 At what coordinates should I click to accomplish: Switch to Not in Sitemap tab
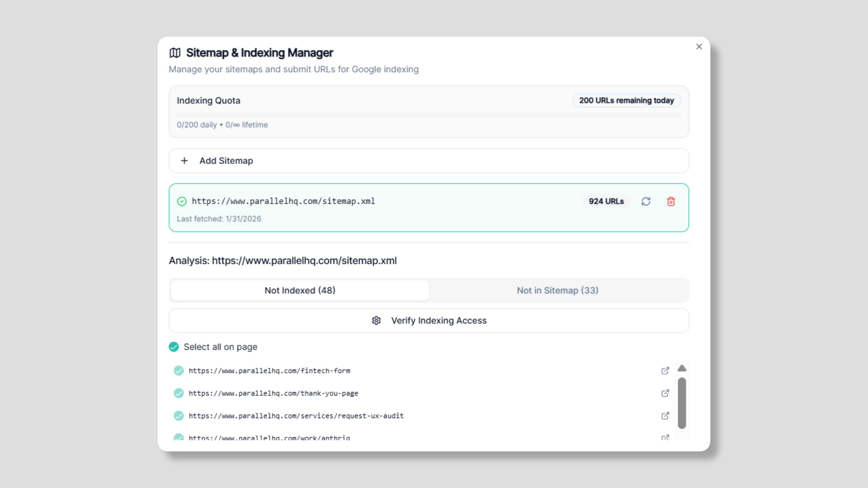(x=557, y=290)
